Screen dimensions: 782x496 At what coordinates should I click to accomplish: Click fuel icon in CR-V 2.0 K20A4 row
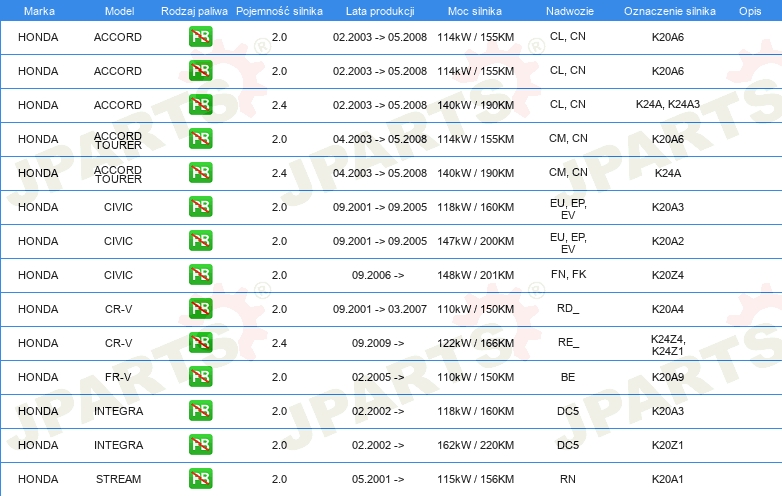pos(200,309)
